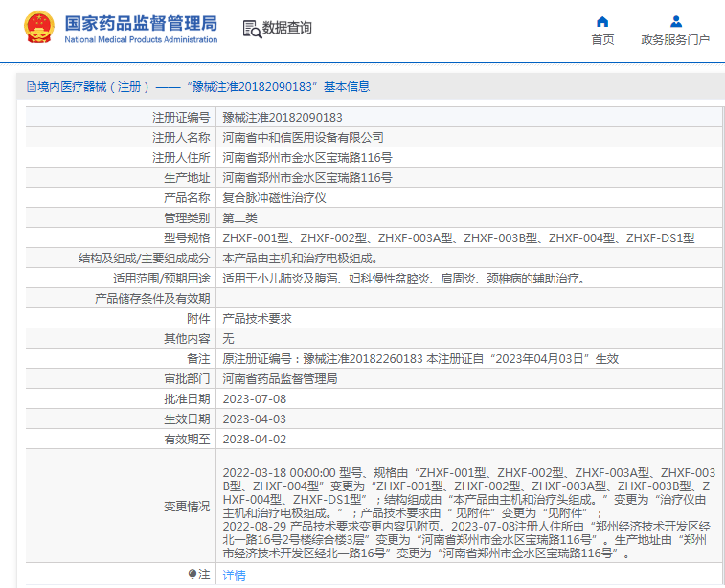
Task: Click effective date 2023-04-03
Action: pos(255,419)
